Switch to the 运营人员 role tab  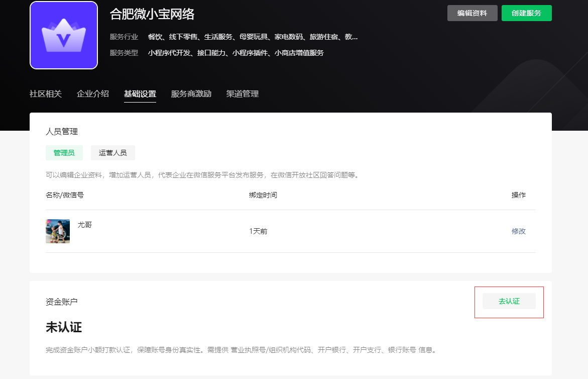click(112, 153)
